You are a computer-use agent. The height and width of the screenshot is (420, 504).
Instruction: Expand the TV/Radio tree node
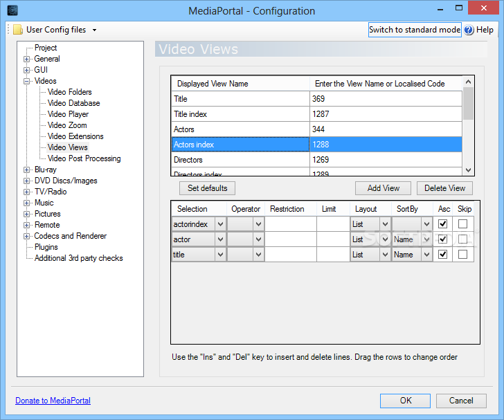(27, 192)
